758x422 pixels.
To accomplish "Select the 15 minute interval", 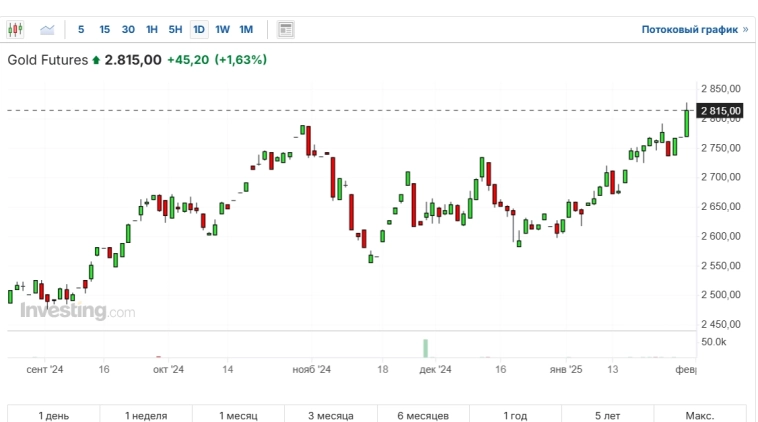I will 105,30.
